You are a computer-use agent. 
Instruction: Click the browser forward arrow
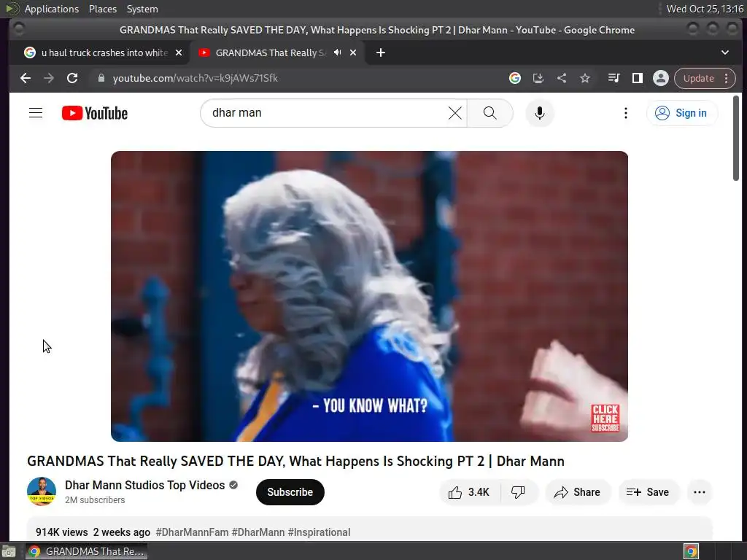point(49,78)
